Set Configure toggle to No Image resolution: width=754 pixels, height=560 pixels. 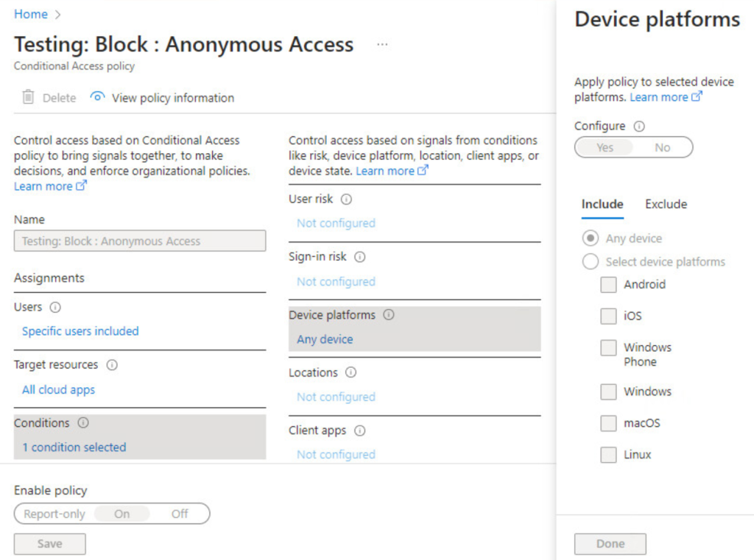point(662,147)
